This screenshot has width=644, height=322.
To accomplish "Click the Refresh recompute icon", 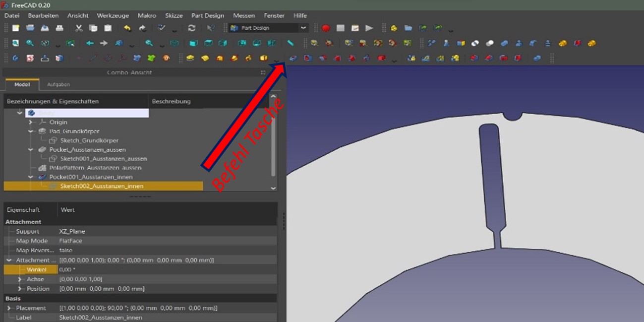I will click(x=192, y=28).
